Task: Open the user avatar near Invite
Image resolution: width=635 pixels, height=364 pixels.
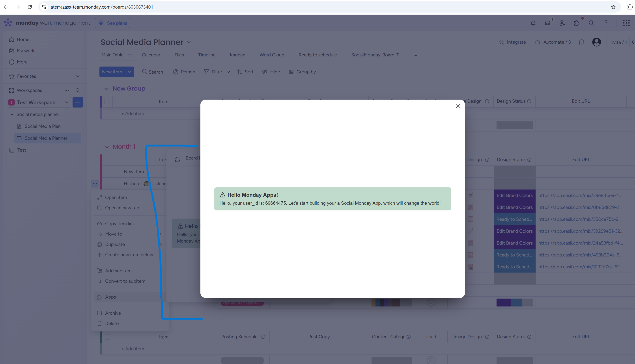Action: [x=596, y=42]
